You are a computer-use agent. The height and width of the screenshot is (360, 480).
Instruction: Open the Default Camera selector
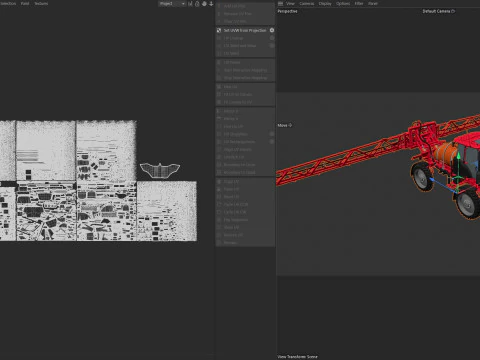tap(436, 11)
